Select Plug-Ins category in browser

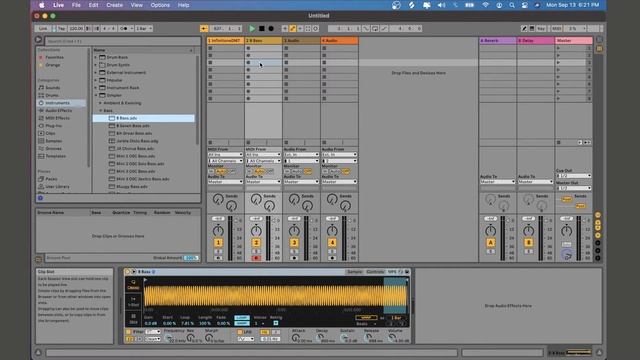tap(53, 126)
